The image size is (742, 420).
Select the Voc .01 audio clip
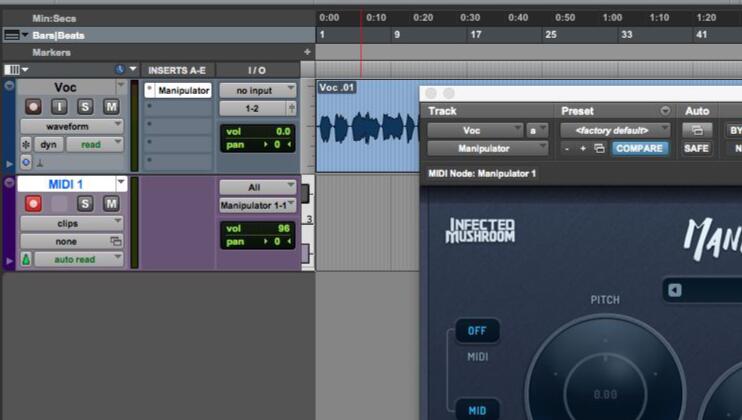(x=367, y=126)
